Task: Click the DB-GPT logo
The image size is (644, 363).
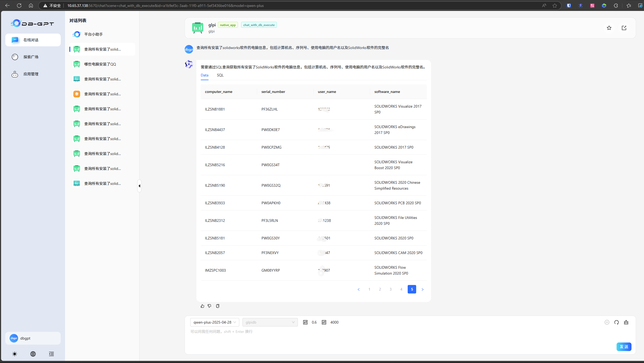Action: 33,23
